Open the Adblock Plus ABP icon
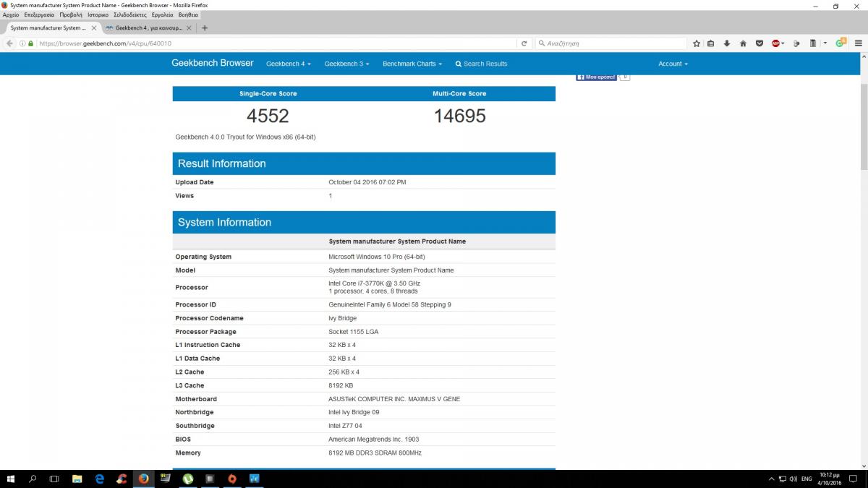Viewport: 868px width, 488px height. coord(776,43)
